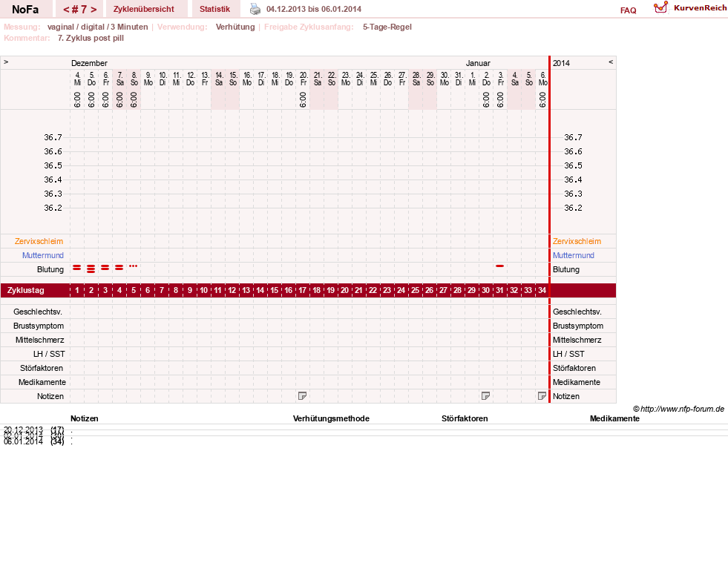
Task: Click the printer icon
Action: [255, 9]
